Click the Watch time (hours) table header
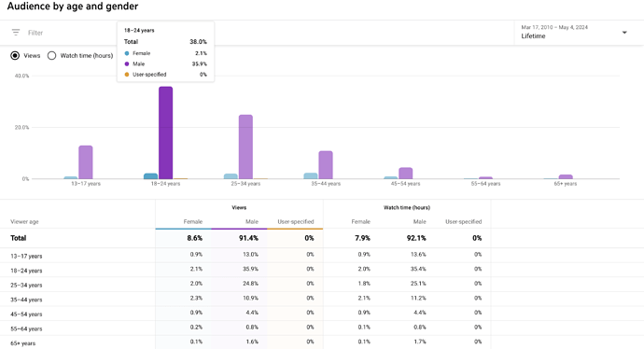 click(407, 208)
